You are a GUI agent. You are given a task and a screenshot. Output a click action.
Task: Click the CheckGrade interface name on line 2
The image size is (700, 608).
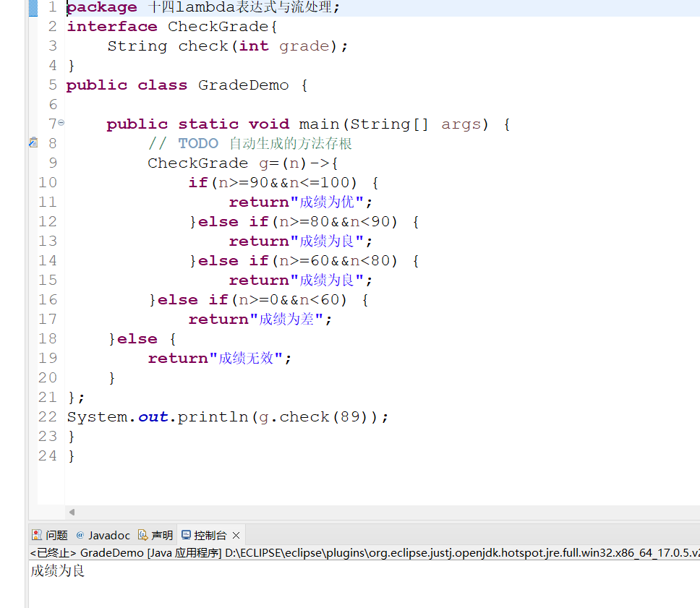tap(218, 26)
